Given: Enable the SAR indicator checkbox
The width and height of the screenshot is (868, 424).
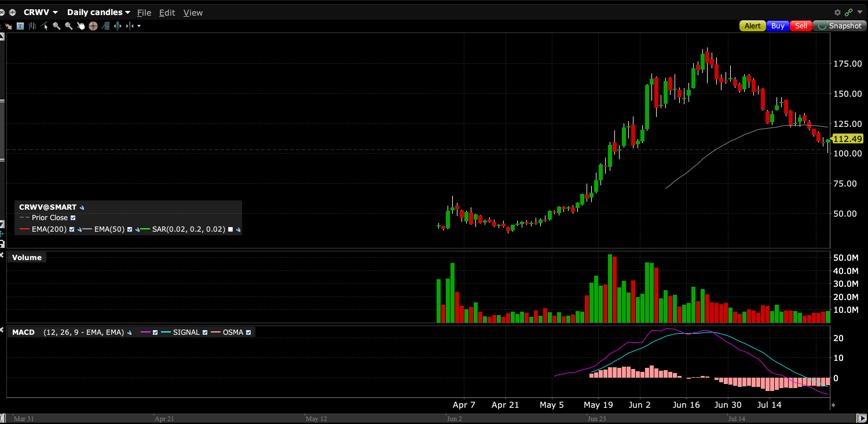Looking at the screenshot, I should [x=230, y=230].
